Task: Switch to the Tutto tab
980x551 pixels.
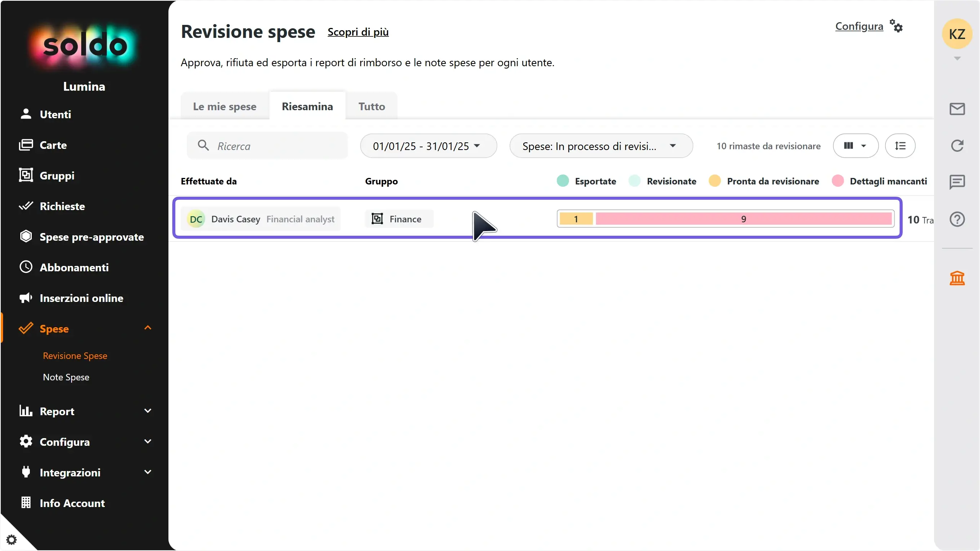Action: pyautogui.click(x=372, y=106)
